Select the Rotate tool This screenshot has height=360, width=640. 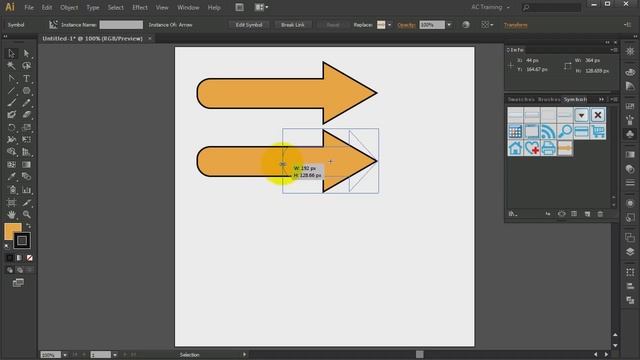pos(11,127)
